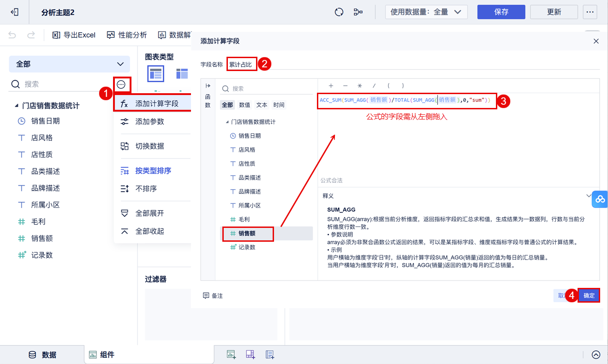Collapse the 释义 explanation section
This screenshot has width=608, height=364.
tap(590, 196)
